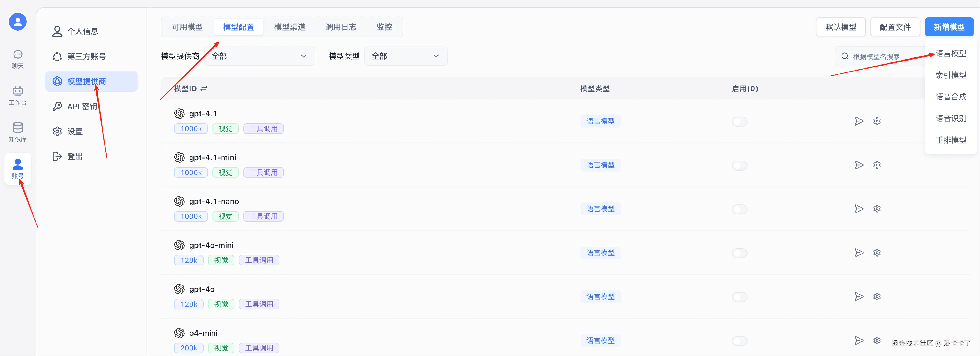Open gear settings for gpt-4o-mini row

point(877,253)
